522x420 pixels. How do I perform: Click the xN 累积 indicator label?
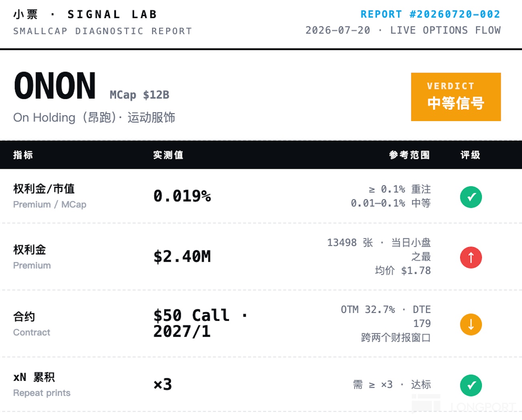click(x=34, y=377)
